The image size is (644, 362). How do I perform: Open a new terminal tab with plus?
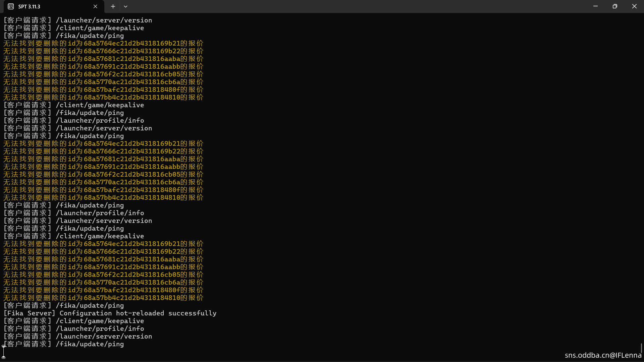coord(113,6)
